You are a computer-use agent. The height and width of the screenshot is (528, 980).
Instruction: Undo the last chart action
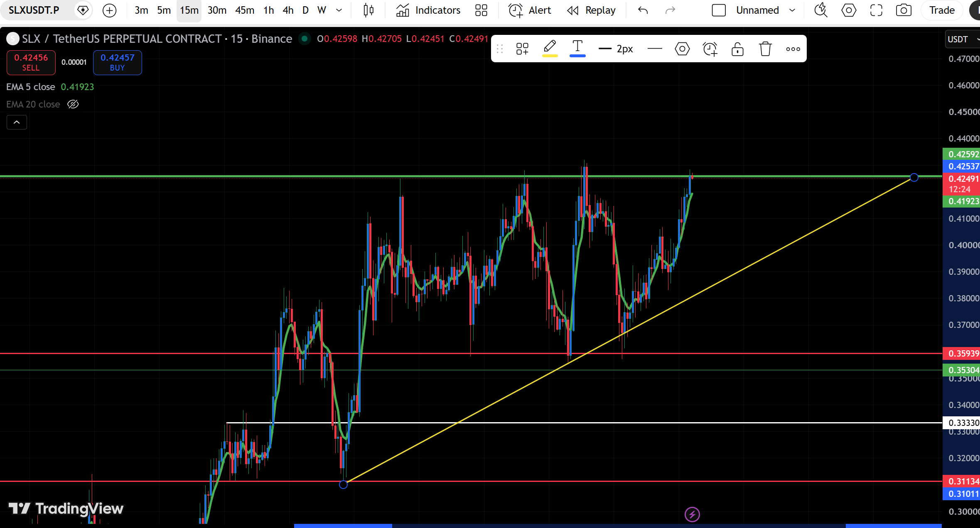[643, 10]
